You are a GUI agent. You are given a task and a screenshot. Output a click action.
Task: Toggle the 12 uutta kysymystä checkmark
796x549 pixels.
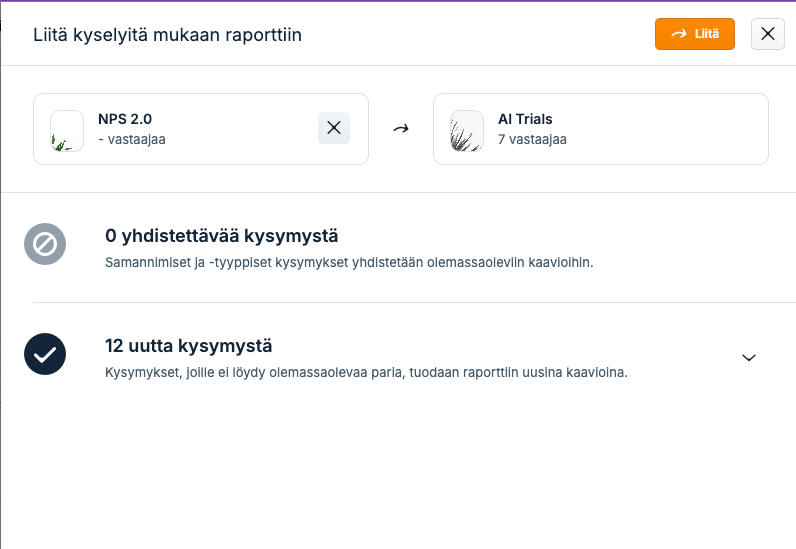(45, 354)
